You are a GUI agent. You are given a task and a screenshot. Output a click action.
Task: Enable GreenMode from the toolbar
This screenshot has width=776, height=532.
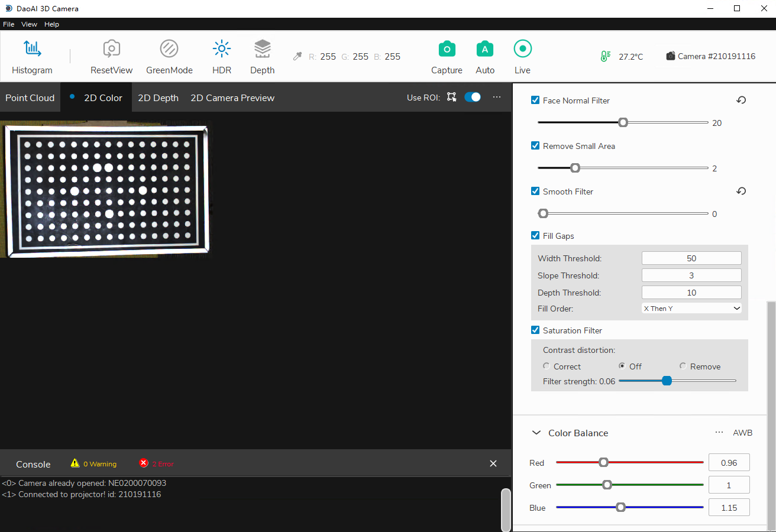[169, 49]
